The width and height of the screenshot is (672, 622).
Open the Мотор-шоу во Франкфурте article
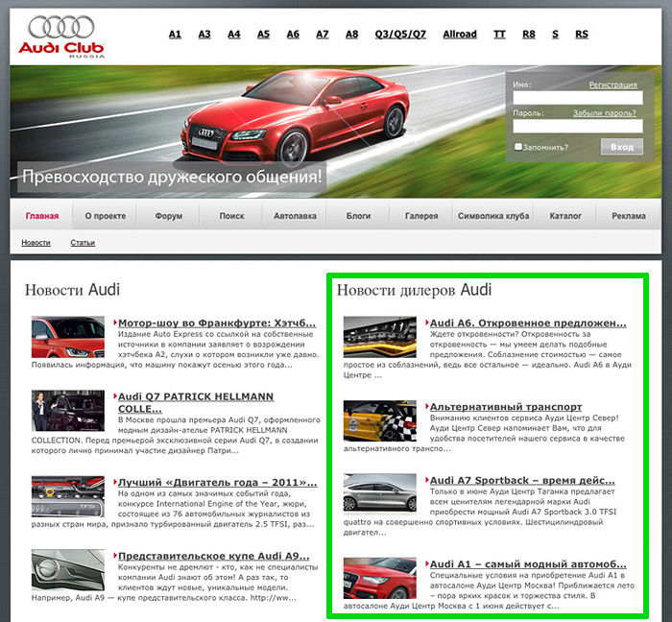pyautogui.click(x=217, y=323)
